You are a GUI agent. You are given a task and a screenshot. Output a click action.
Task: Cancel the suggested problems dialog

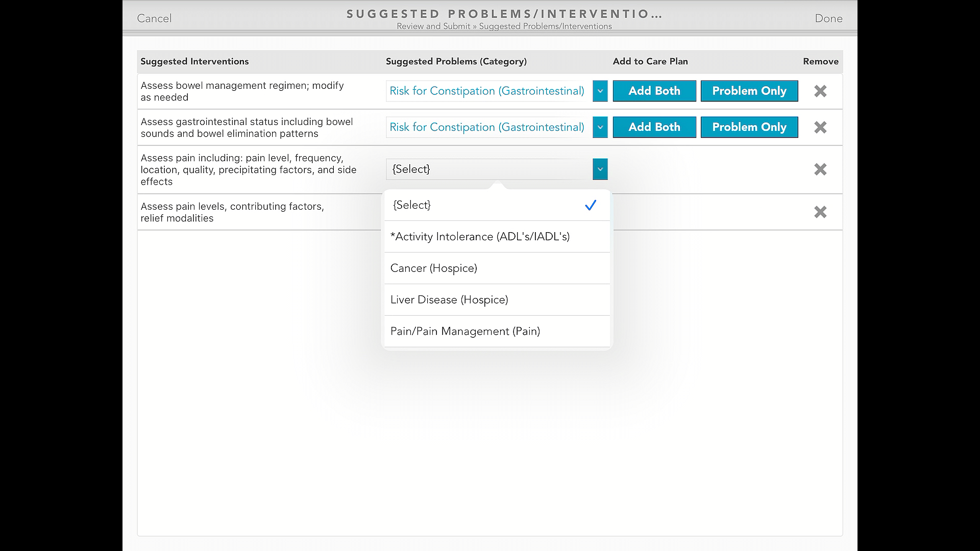point(154,18)
